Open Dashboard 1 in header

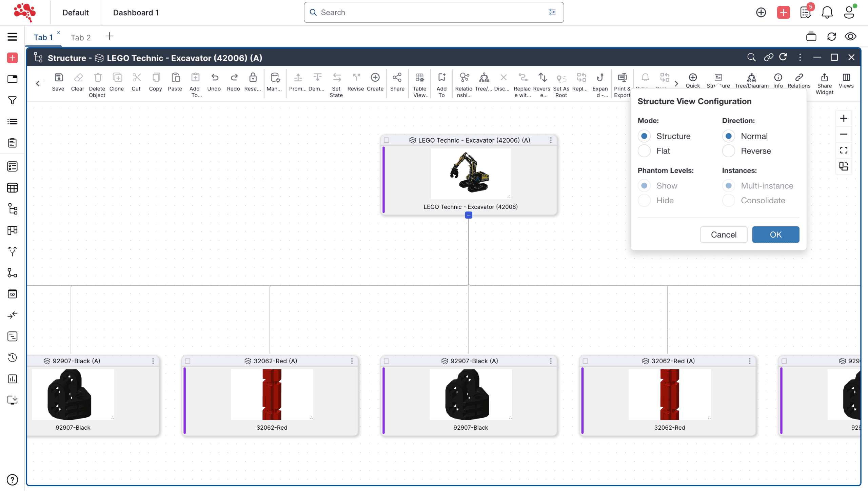pyautogui.click(x=136, y=13)
